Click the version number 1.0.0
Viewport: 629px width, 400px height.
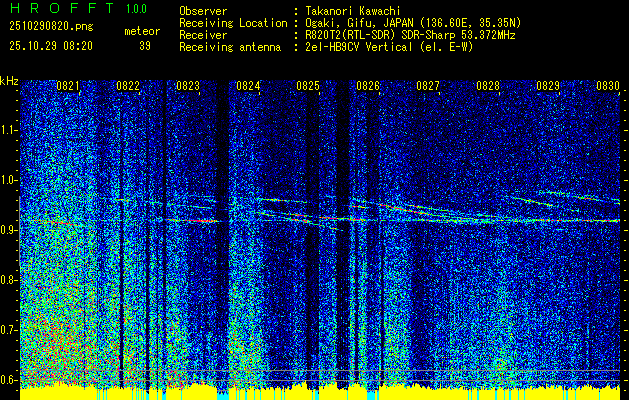click(x=136, y=9)
